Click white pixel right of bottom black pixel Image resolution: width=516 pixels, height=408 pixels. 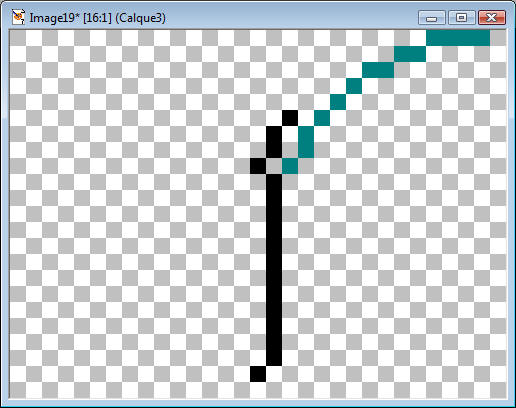point(274,374)
